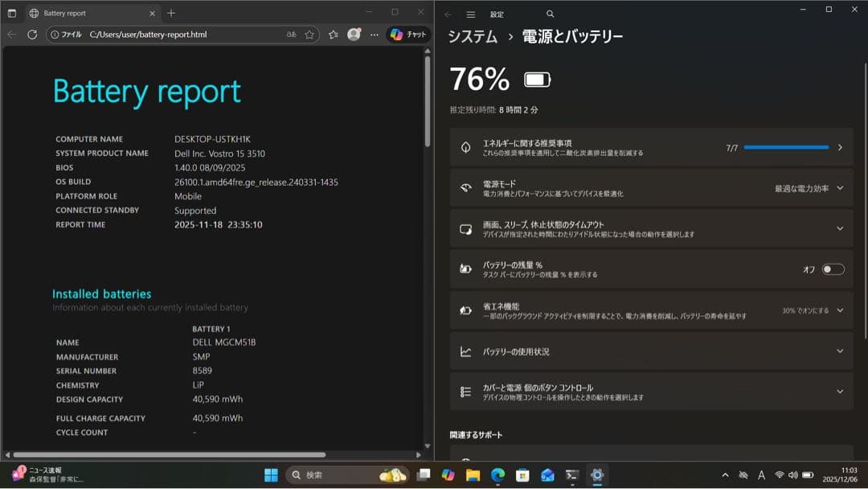
Task: Expand the 画面、スリープ、休止状態のタイムアウト section
Action: click(x=839, y=228)
